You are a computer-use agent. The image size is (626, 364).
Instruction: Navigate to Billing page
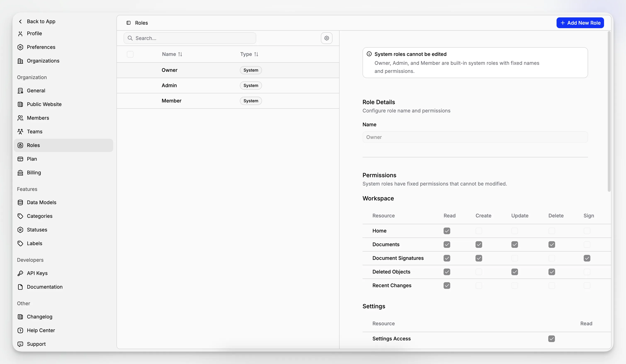(63, 172)
